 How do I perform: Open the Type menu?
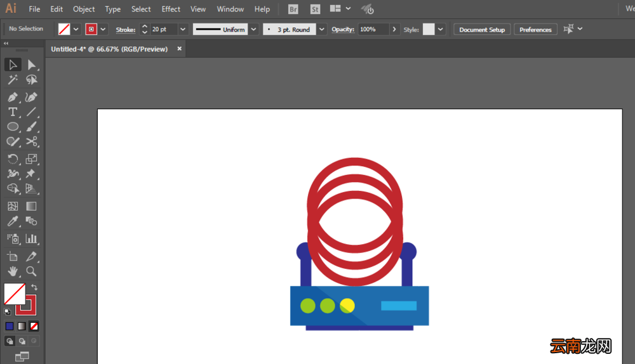click(112, 9)
